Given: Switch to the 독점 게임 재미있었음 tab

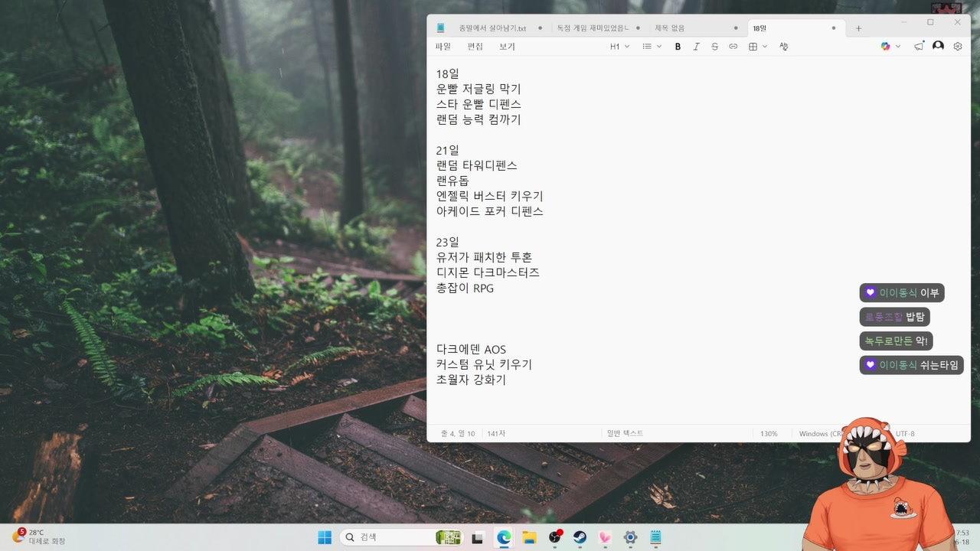Looking at the screenshot, I should (593, 28).
